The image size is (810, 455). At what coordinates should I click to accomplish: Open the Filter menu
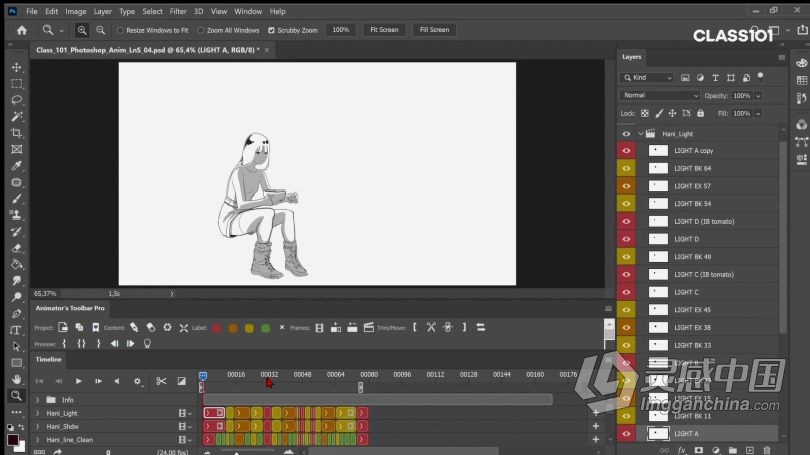tap(178, 11)
